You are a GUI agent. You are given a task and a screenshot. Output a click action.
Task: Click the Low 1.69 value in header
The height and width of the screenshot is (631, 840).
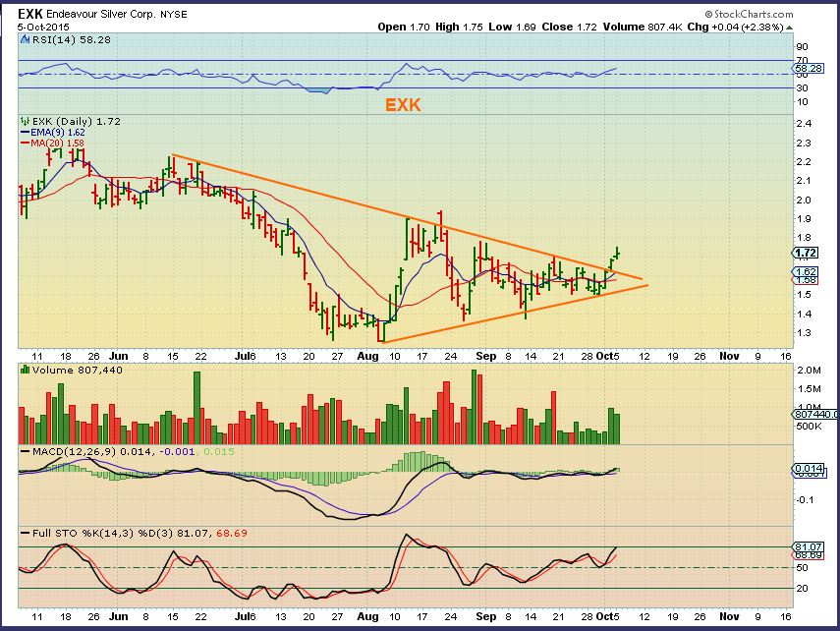point(512,27)
